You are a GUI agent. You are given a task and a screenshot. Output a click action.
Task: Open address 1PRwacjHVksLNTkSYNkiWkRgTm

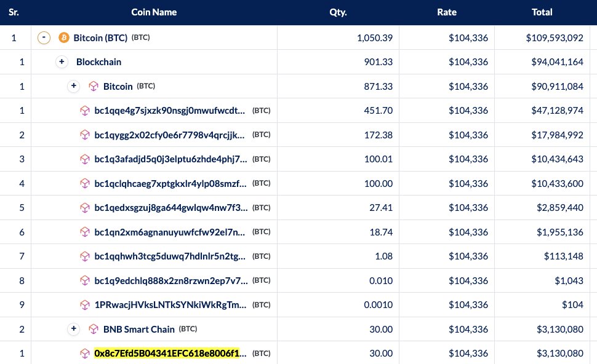click(170, 304)
